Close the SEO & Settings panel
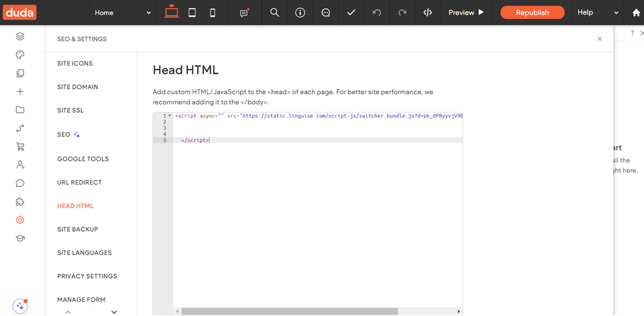This screenshot has width=644, height=316. 599,39
